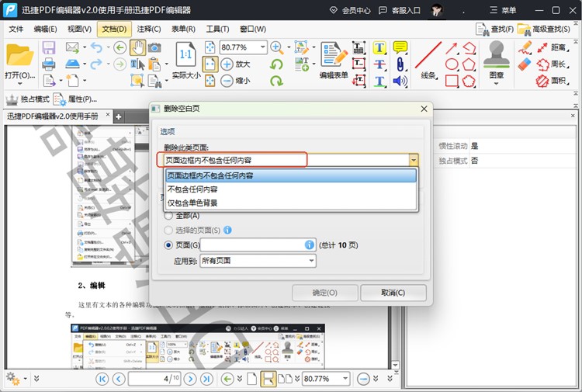
Task: Choose '仅包含单色背景' from the list
Action: coord(291,203)
